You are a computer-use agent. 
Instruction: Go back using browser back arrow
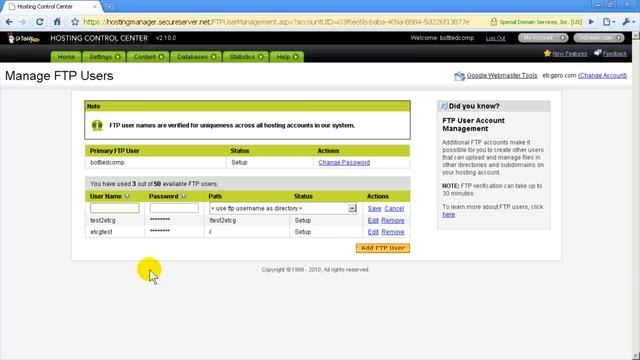click(x=9, y=22)
